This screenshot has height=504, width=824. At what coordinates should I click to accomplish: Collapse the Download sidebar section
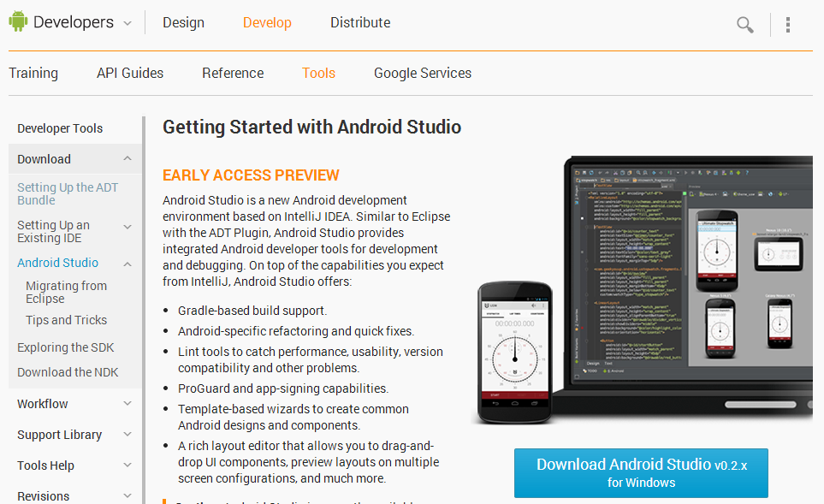(127, 158)
